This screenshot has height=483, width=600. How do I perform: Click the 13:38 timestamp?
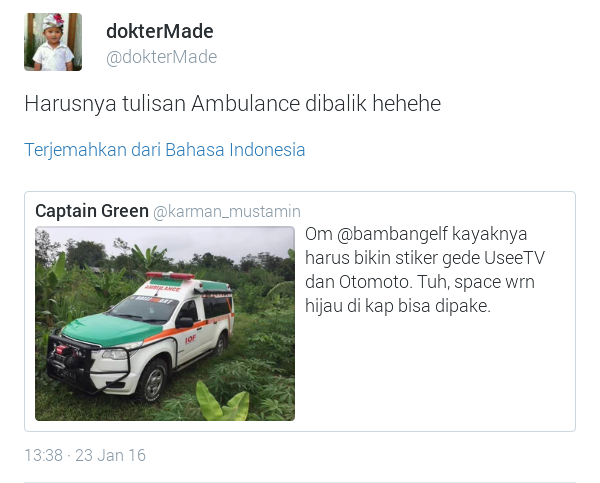43,455
